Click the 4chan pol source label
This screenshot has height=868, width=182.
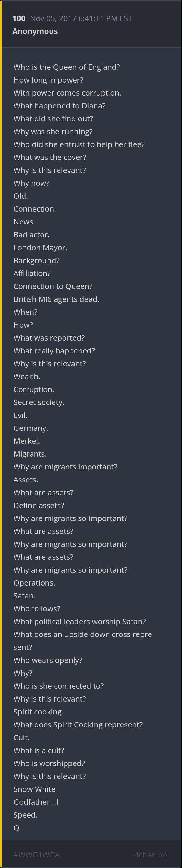[151, 855]
